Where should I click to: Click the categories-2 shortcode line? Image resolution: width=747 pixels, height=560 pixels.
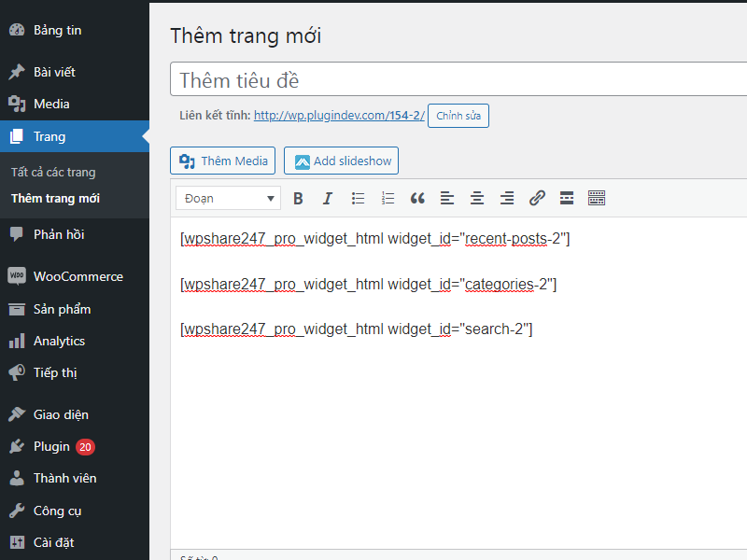368,284
